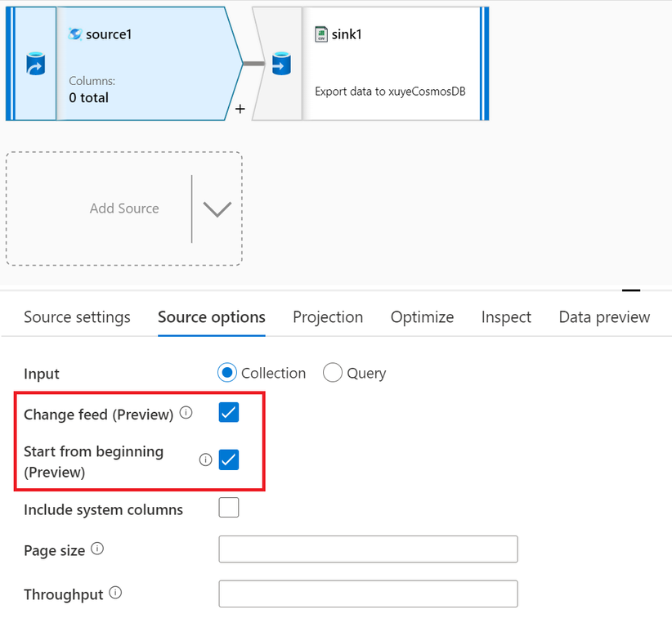
Task: Click the Page size input field
Action: point(368,549)
